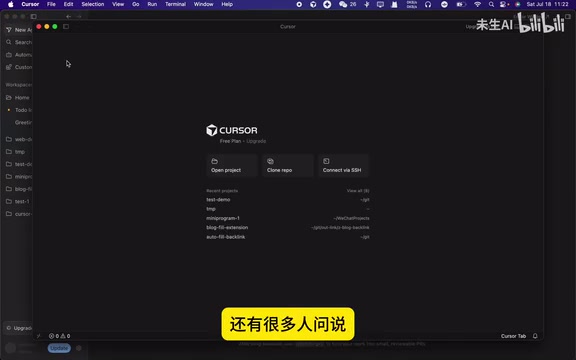Click the View all recent projects link

pos(358,191)
